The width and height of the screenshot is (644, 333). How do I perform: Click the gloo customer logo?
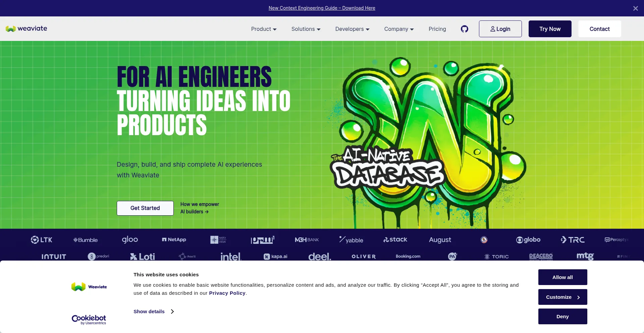point(130,239)
